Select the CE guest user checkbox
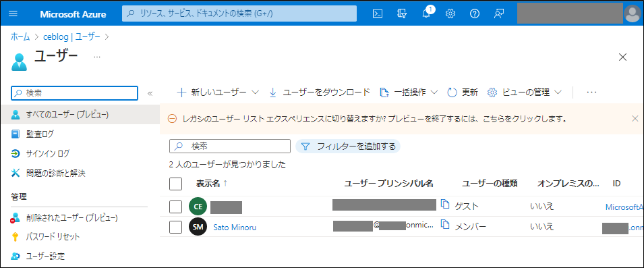Screen dimensions: 644x268 click(176, 207)
